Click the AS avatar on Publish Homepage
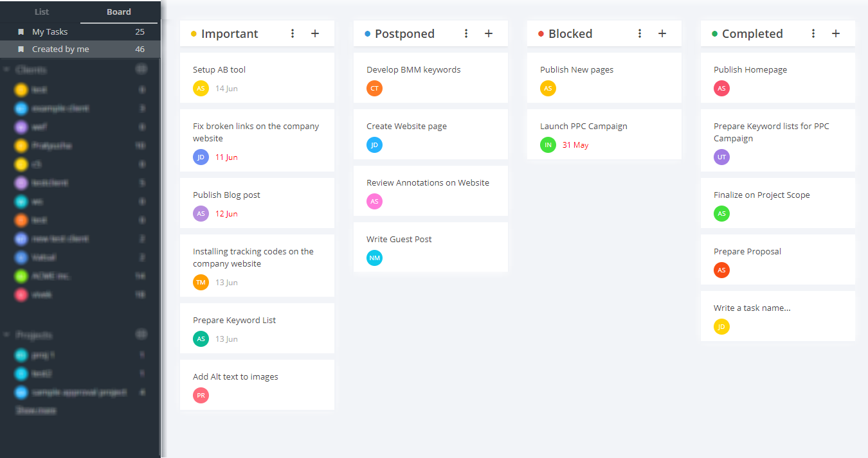868x458 pixels. coord(721,88)
